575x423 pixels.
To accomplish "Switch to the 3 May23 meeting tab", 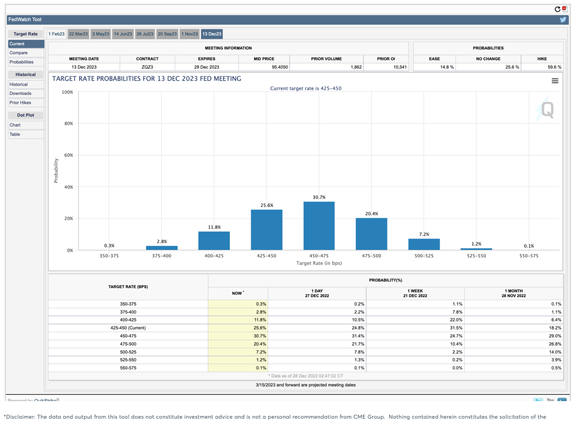I will point(100,34).
